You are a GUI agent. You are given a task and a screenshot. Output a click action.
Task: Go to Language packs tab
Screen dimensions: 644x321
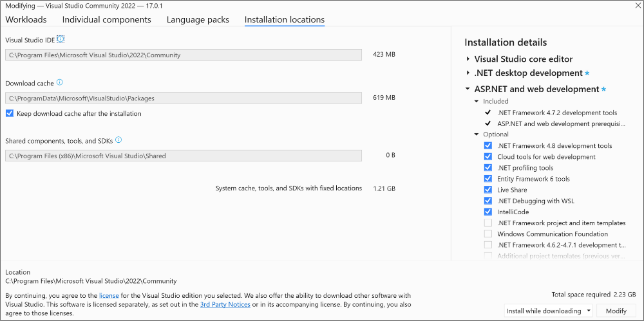point(198,20)
